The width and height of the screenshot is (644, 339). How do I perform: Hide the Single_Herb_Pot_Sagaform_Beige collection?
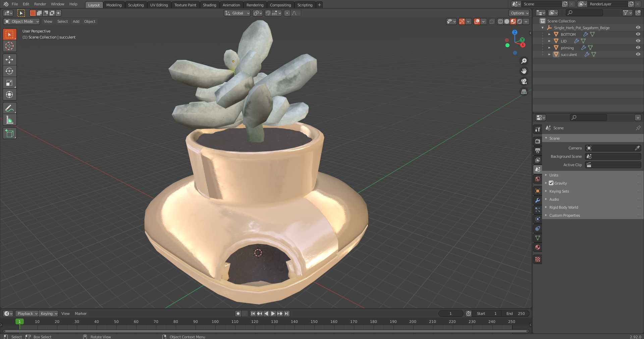(638, 27)
